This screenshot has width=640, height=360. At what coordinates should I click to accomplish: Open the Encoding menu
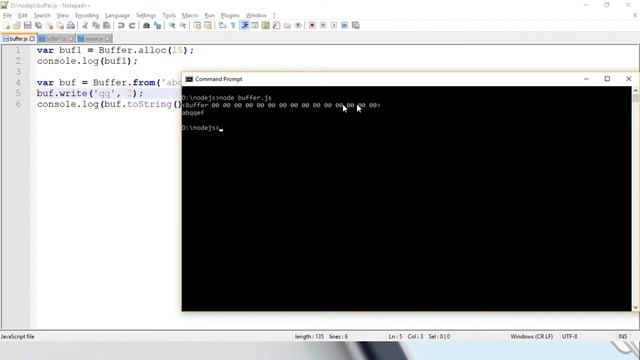tap(87, 16)
